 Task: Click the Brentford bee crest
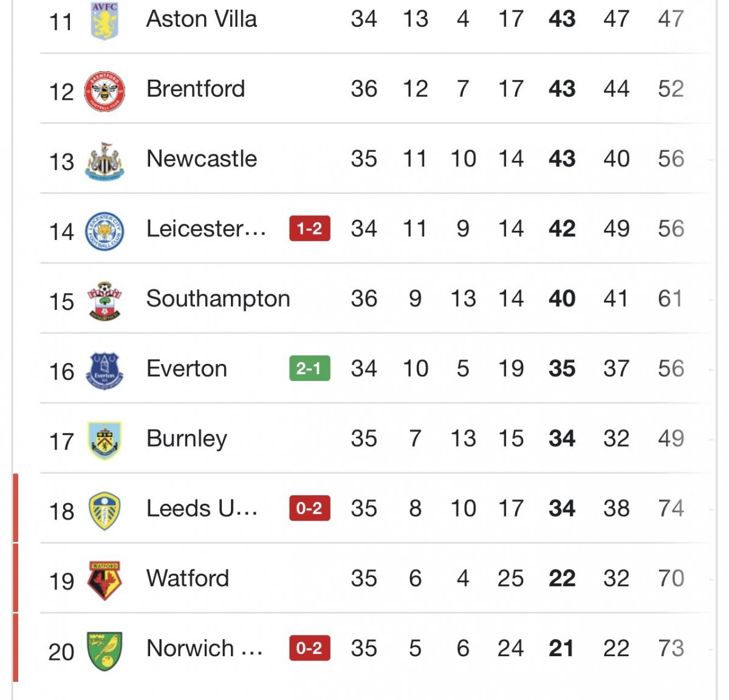pos(104,91)
